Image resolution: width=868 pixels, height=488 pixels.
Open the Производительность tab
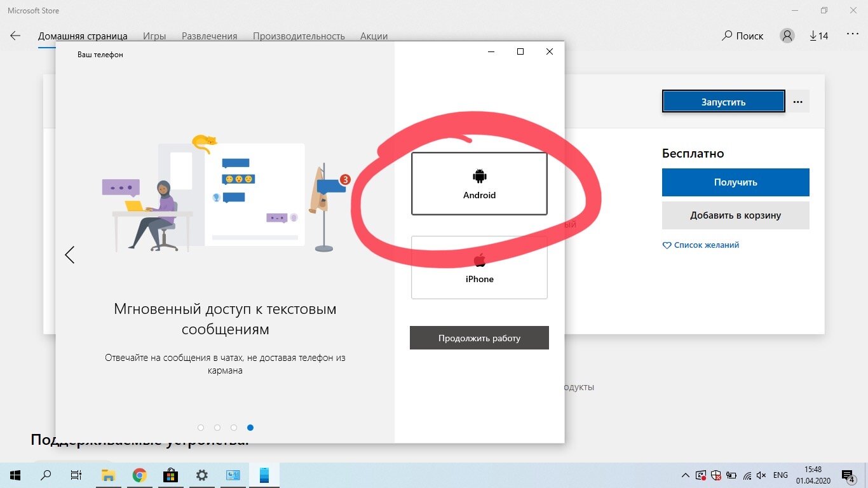tap(299, 36)
